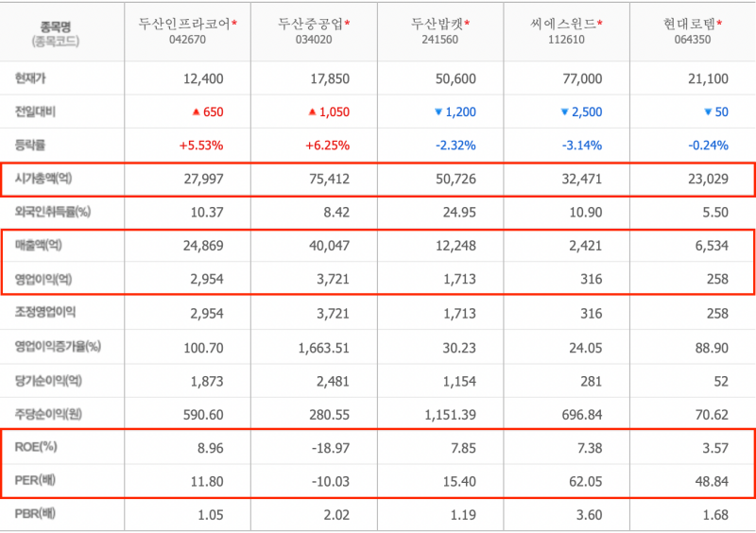756x533 pixels.
Task: Click the -0.24% change rate
Action: click(x=708, y=146)
